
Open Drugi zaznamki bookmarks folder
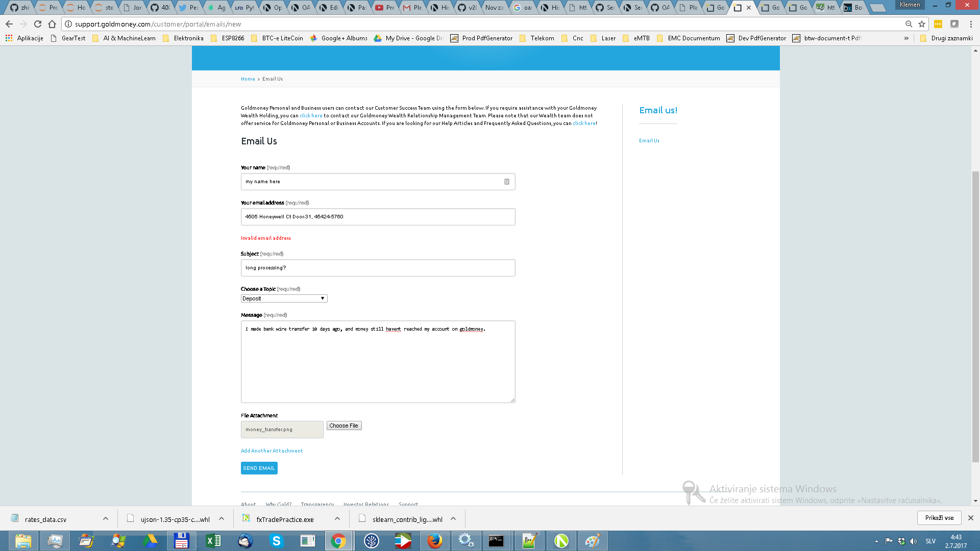click(946, 38)
